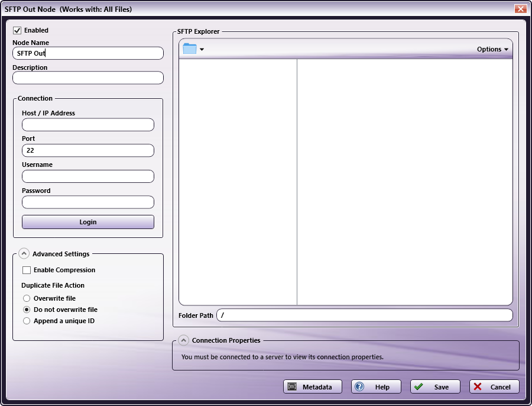Collapse the Connection Properties section
Image resolution: width=532 pixels, height=406 pixels.
point(184,340)
